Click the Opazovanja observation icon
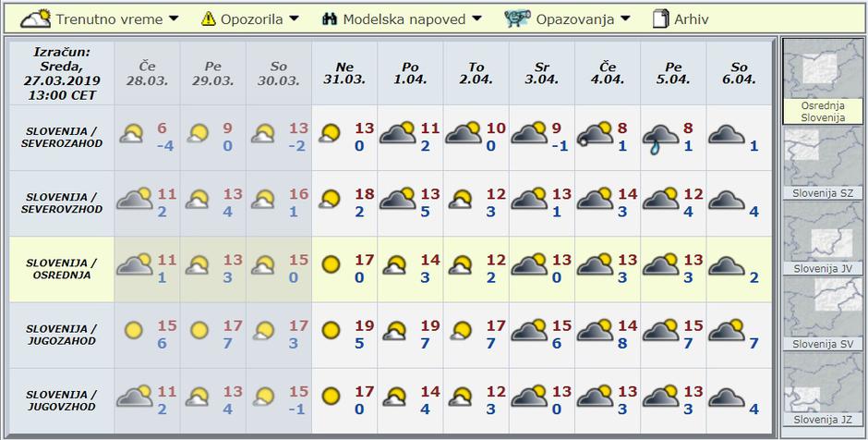Screen dimensions: 868x440 517,18
